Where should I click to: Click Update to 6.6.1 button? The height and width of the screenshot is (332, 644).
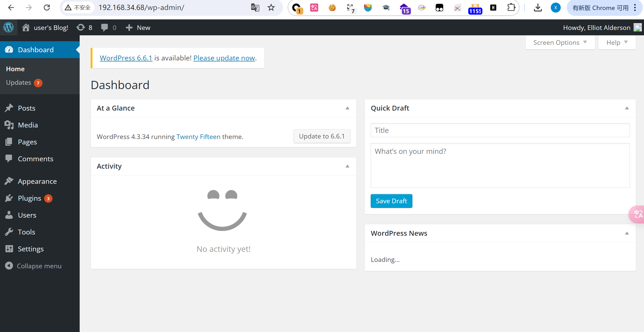coord(322,136)
